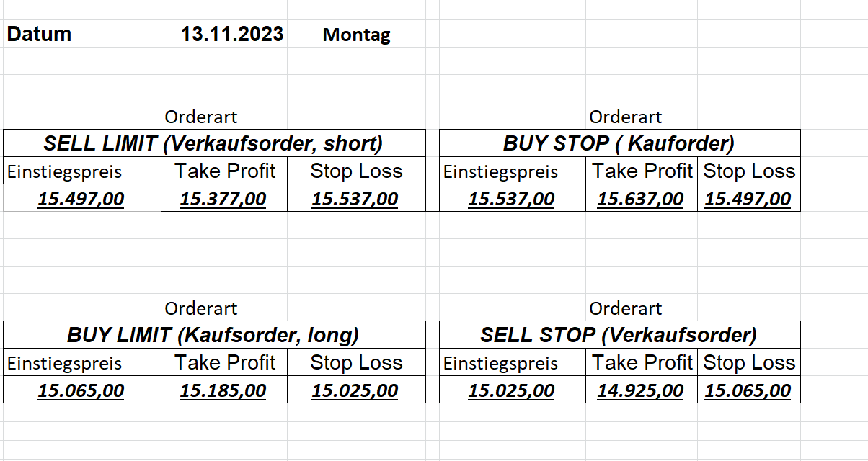Click the SELL LIMIT (Verkaufsorder, short) header
The image size is (868, 461).
click(x=213, y=143)
